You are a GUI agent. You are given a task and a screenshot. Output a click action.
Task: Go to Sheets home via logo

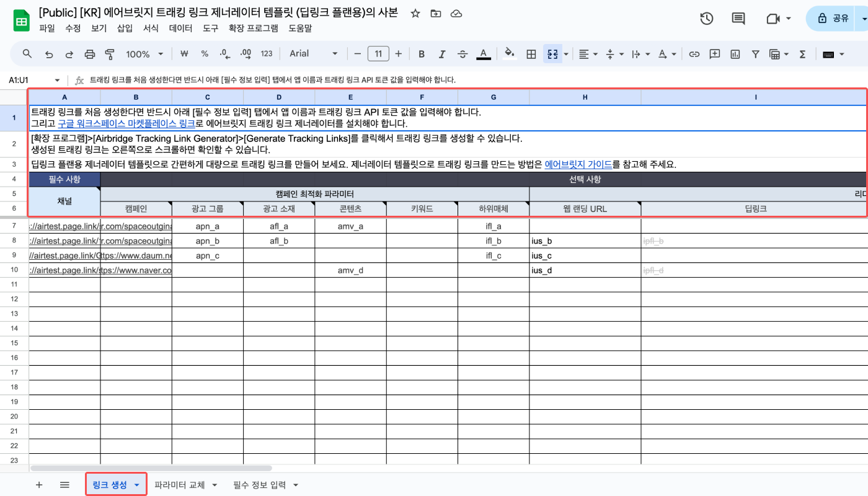coord(21,21)
